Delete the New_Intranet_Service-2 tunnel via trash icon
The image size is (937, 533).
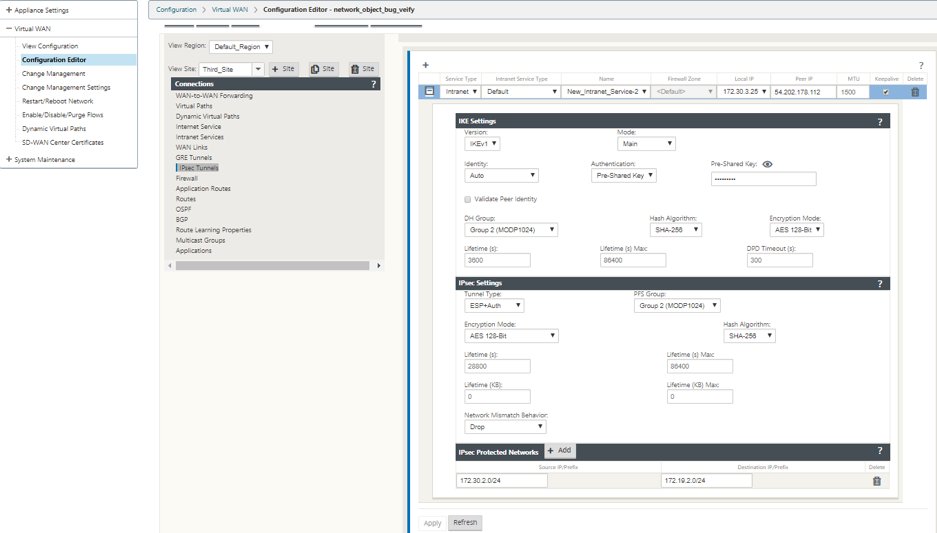click(x=915, y=92)
